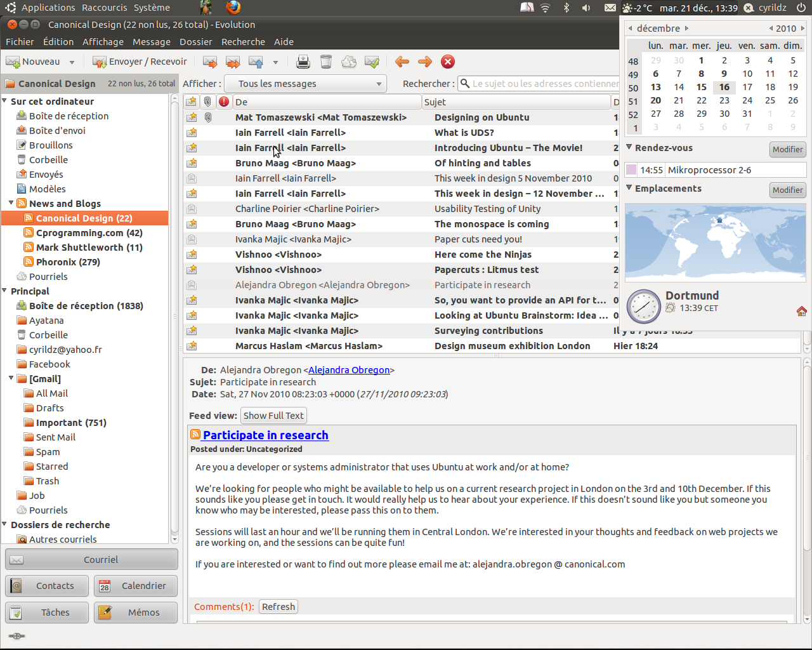The width and height of the screenshot is (812, 650).
Task: Open Firefox from the top panel
Action: coord(233,8)
